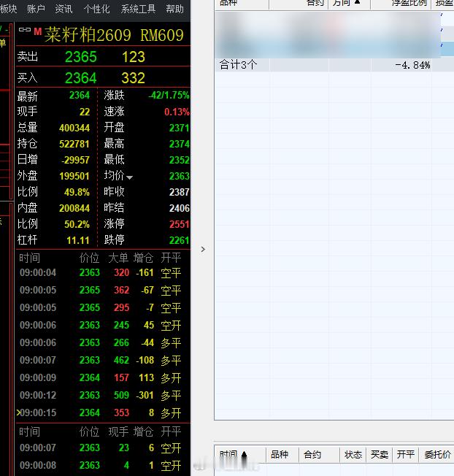Click the 速涨 value 0.13%
Viewport: 454px width, 476px height.
[x=177, y=112]
